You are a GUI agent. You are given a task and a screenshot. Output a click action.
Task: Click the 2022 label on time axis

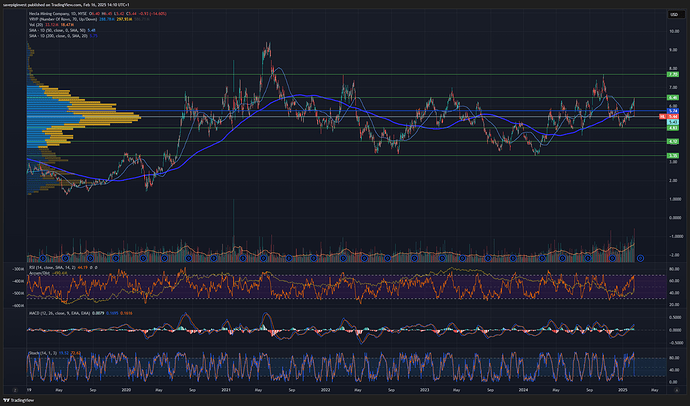click(x=325, y=390)
